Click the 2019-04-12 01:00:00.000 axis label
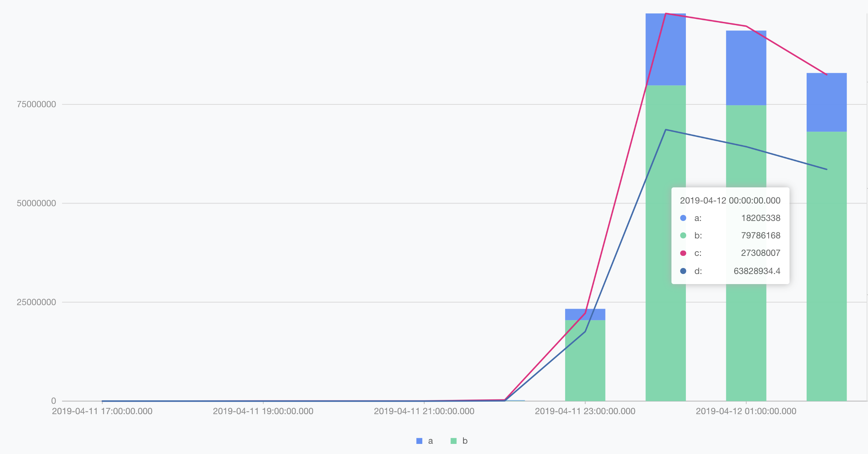The image size is (868, 454). [746, 411]
